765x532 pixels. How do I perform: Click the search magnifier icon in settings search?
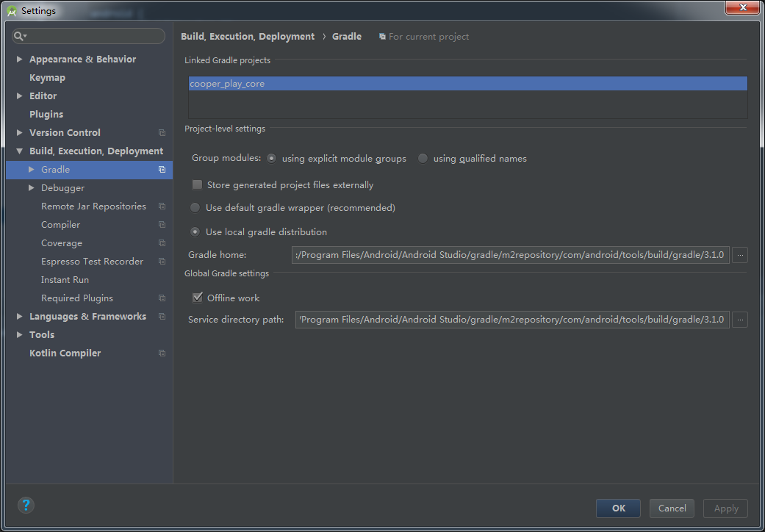(x=20, y=35)
